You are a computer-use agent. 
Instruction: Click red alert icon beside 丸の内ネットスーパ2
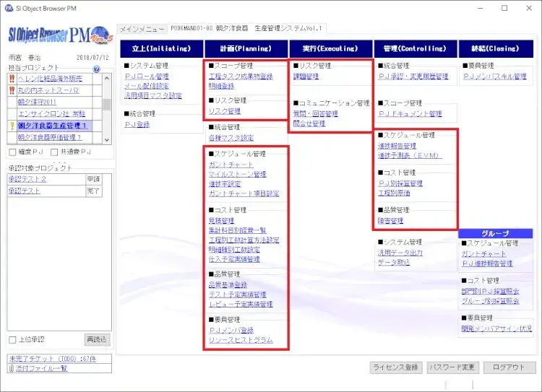tap(12, 90)
